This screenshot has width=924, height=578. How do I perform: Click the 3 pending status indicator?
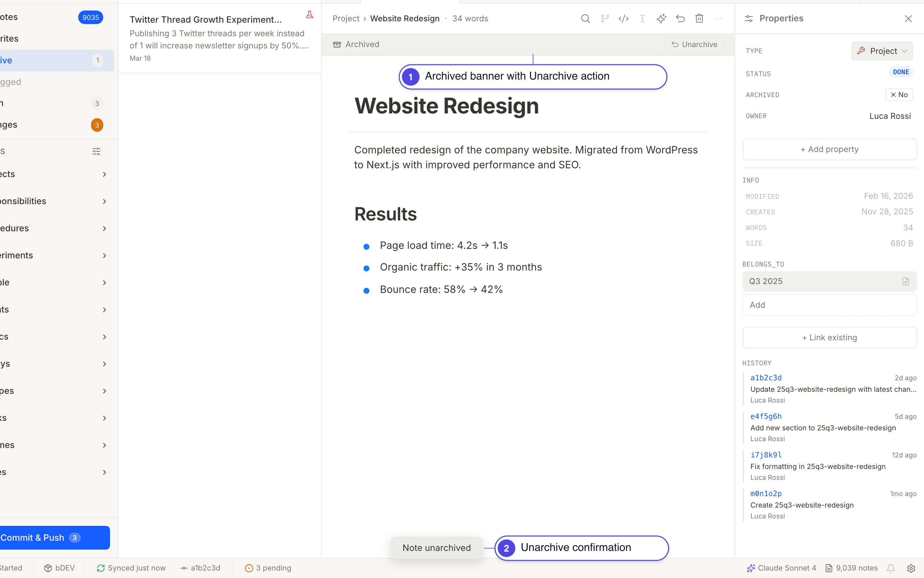268,568
